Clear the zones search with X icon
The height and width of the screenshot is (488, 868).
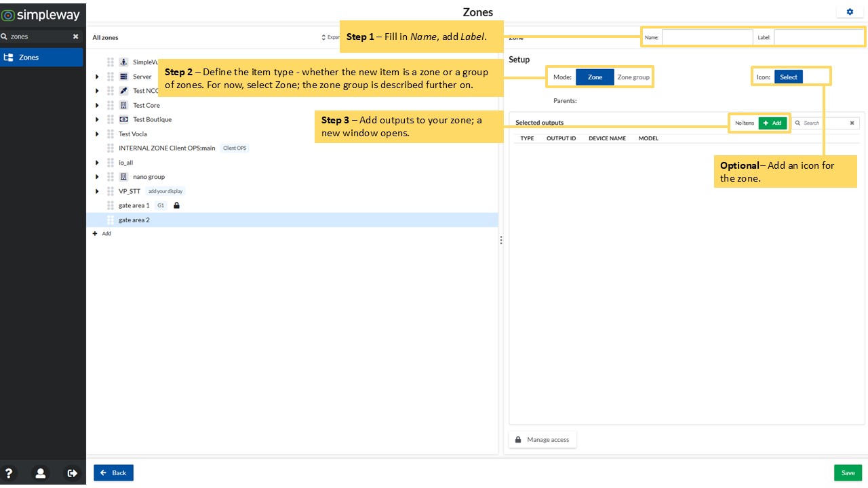pyautogui.click(x=76, y=37)
